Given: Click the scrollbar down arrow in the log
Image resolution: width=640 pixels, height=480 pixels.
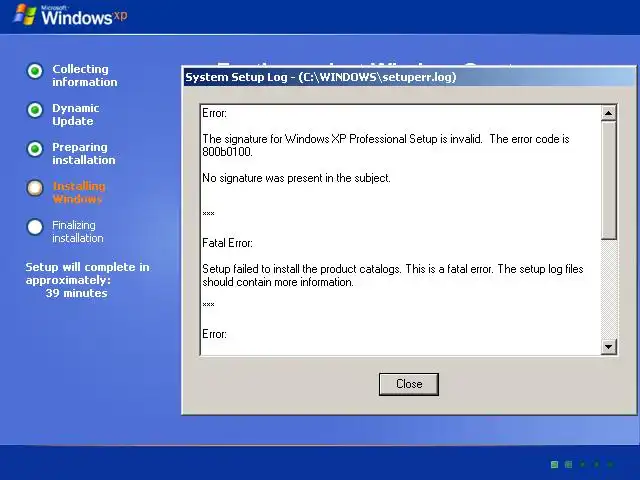Looking at the screenshot, I should pos(608,347).
